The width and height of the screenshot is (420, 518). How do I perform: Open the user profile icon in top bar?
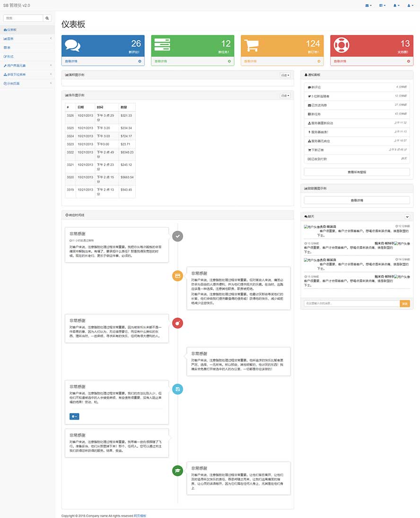[x=410, y=5]
